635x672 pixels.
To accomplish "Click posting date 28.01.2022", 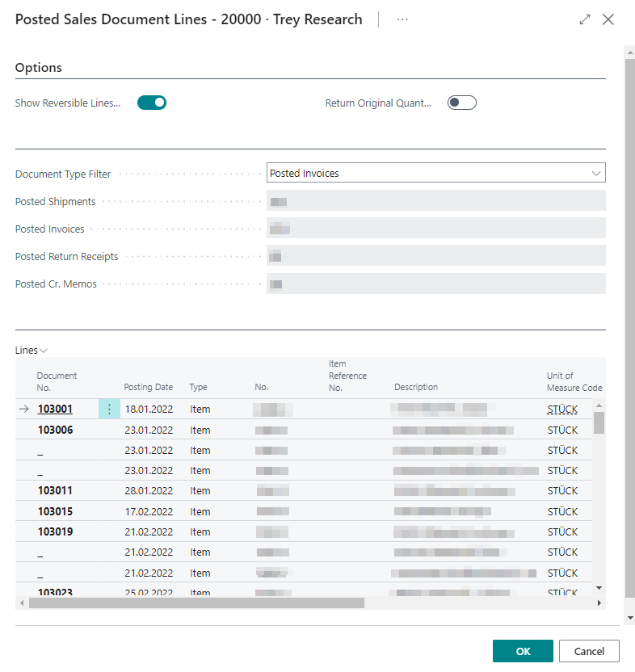I will point(149,491).
